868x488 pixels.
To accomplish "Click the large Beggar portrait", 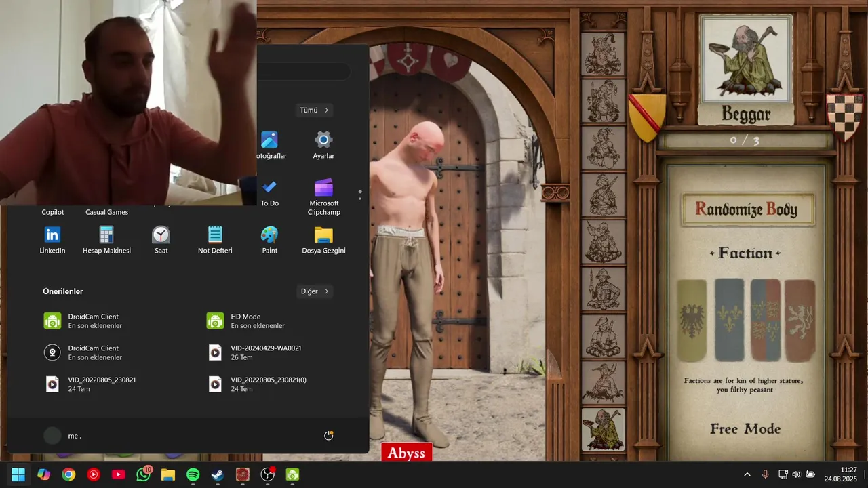I will tap(746, 59).
